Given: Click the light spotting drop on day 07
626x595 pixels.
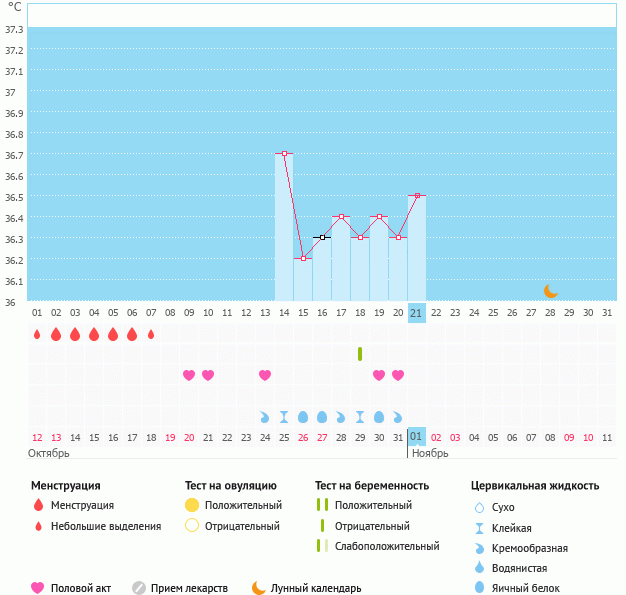Looking at the screenshot, I should coord(151,334).
